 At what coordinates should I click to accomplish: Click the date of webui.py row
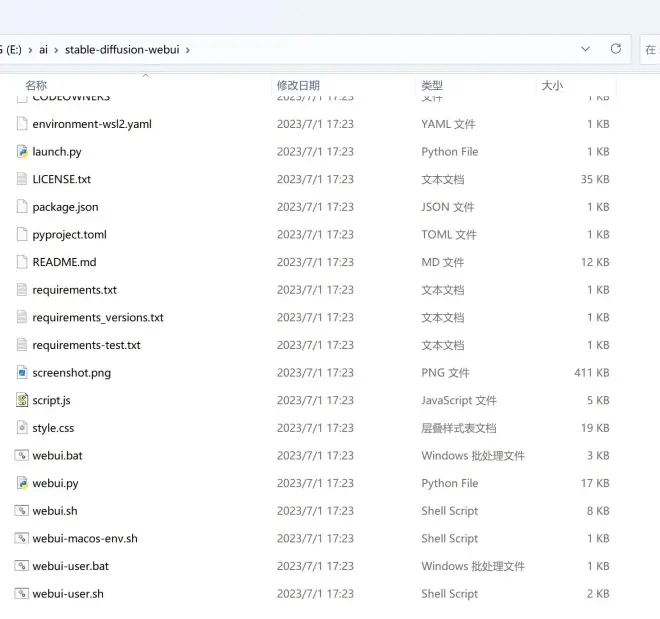point(315,483)
